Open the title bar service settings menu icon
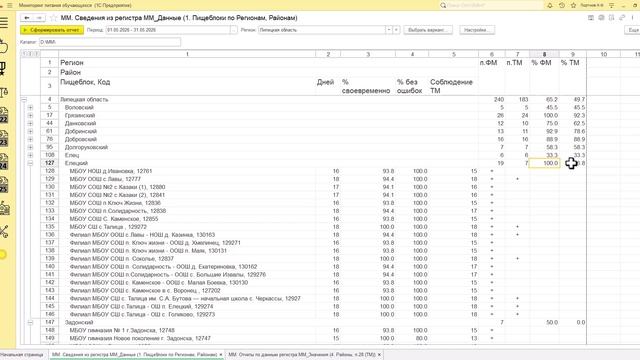This screenshot has height=360, width=640. point(611,5)
